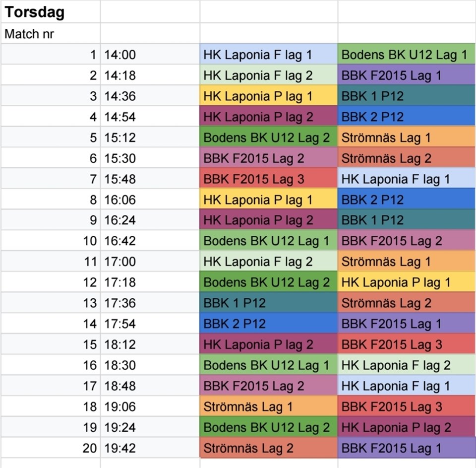Click Strömnäs Lag 2 in match 20

click(269, 447)
